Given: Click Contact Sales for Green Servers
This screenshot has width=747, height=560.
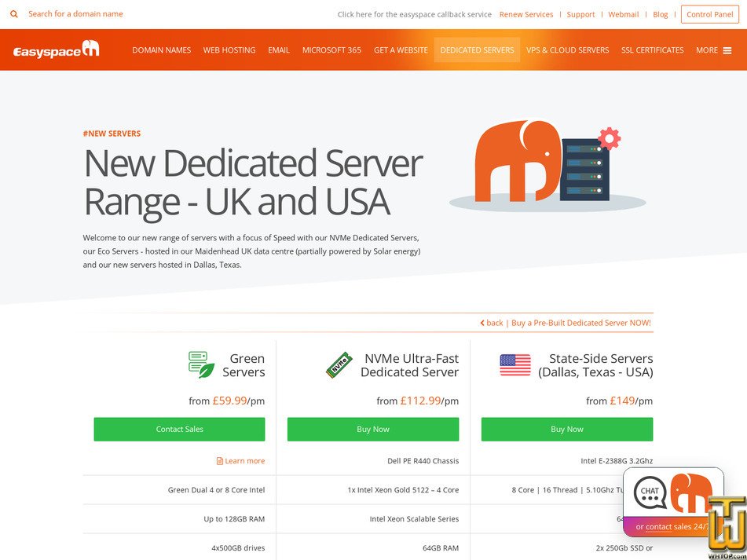Looking at the screenshot, I should [179, 429].
